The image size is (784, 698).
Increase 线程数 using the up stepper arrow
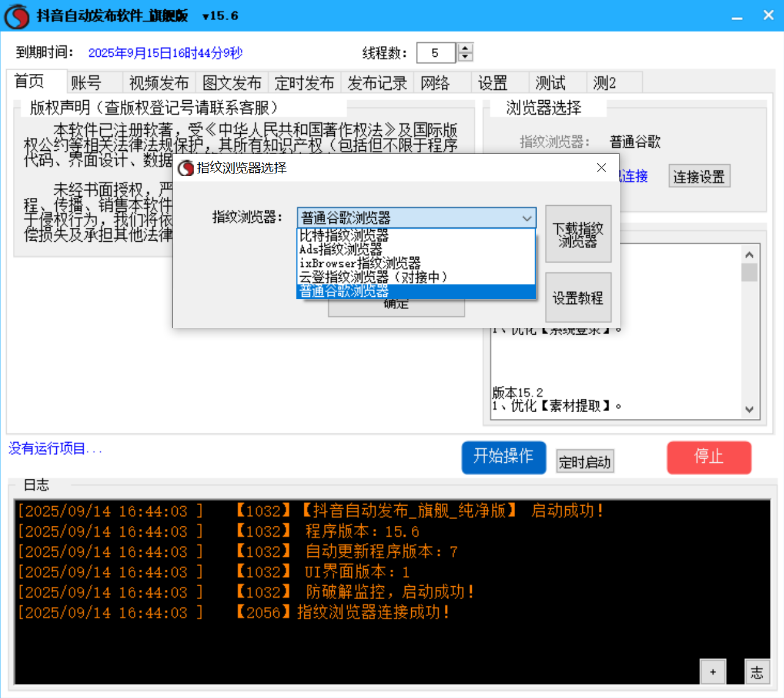point(464,48)
